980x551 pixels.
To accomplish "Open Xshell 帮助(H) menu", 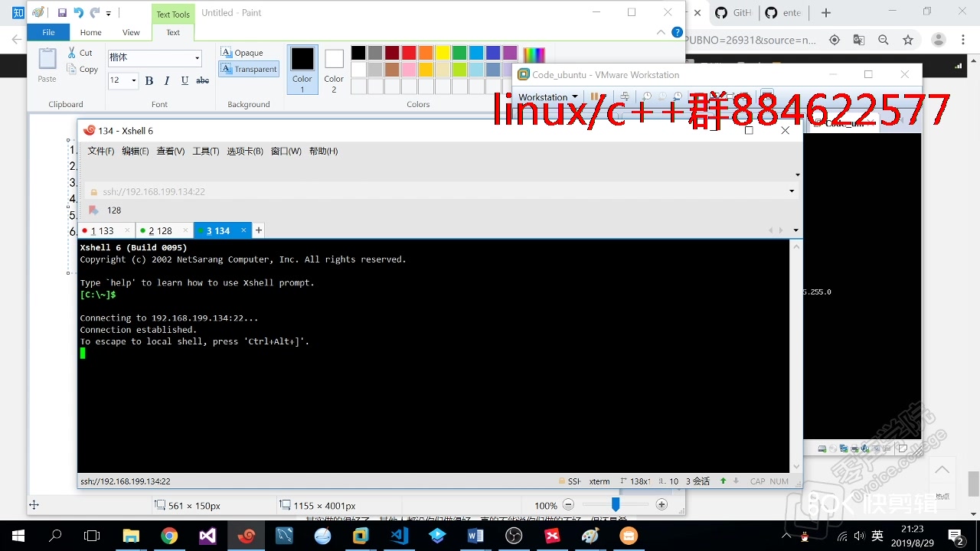I will coord(324,151).
